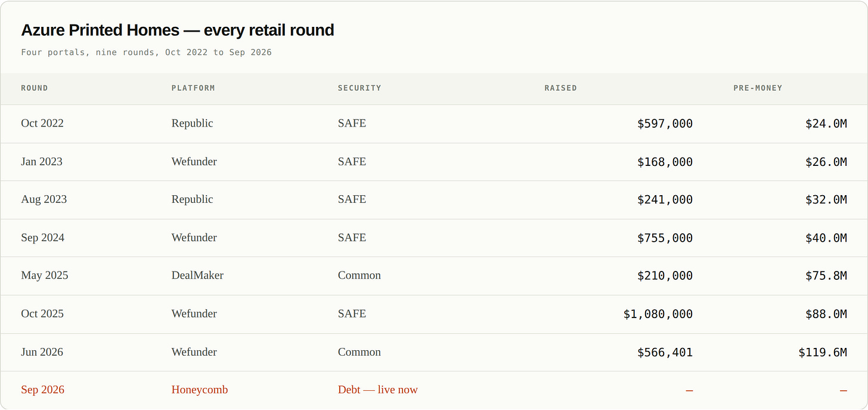Select the $119.6M pre-money value

tap(823, 352)
